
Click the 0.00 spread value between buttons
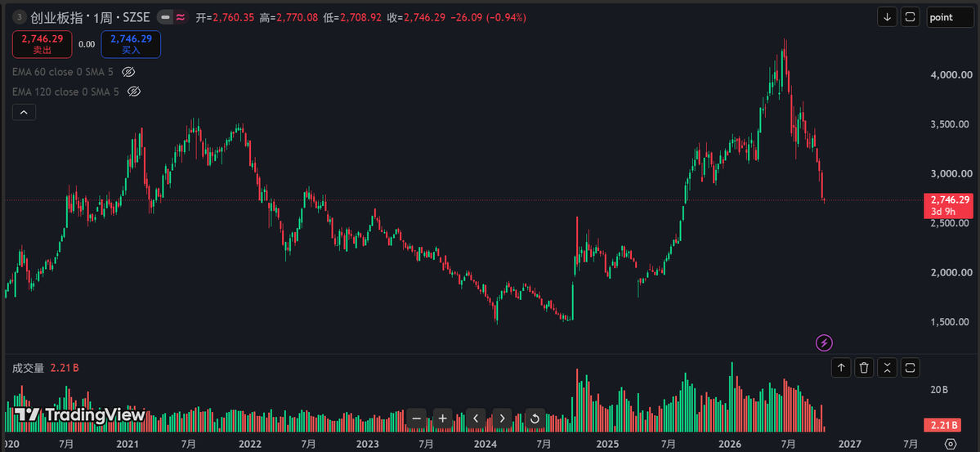[x=87, y=44]
